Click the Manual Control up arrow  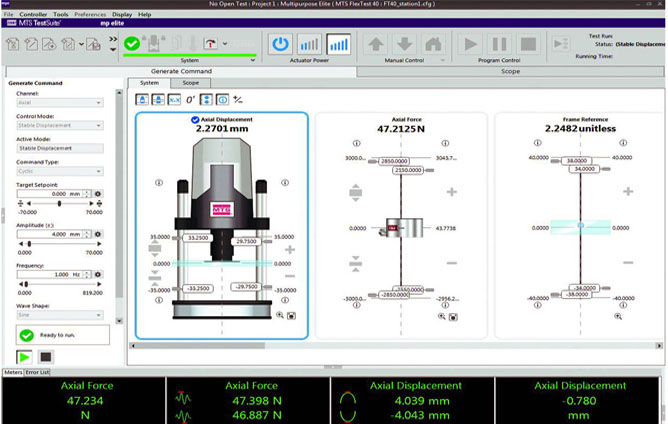coord(376,44)
